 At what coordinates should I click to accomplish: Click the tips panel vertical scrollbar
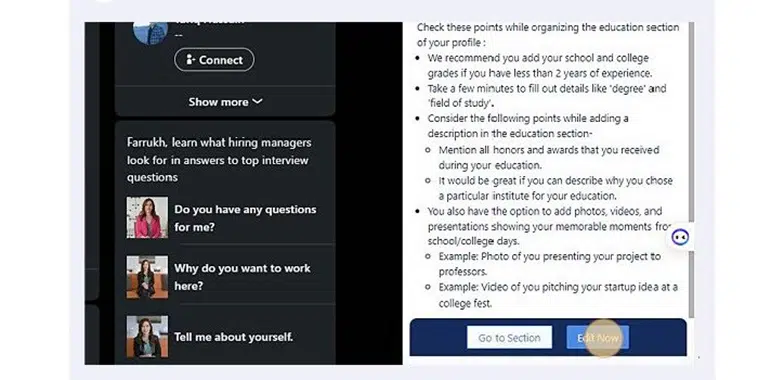pyautogui.click(x=691, y=169)
